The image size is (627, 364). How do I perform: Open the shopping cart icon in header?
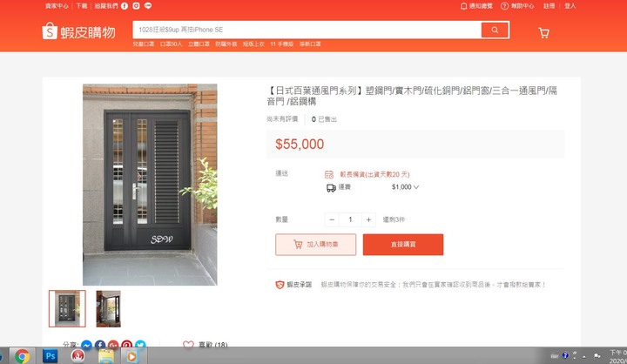543,33
